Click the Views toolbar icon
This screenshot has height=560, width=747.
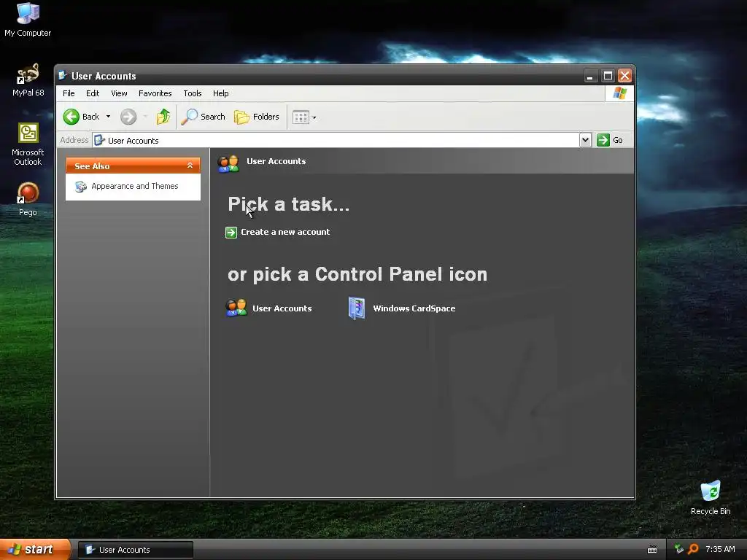[x=301, y=117]
